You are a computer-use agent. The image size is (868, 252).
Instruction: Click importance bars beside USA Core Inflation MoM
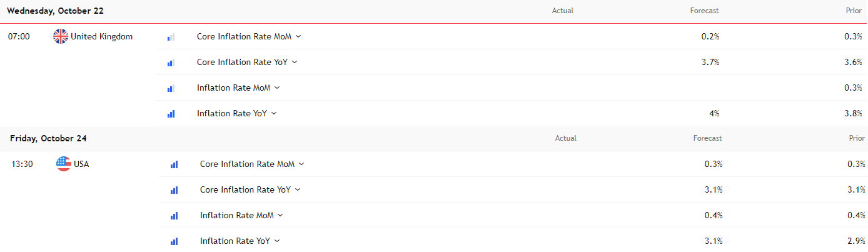[x=174, y=164]
